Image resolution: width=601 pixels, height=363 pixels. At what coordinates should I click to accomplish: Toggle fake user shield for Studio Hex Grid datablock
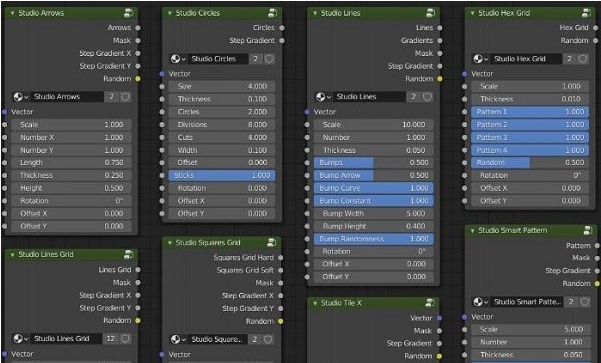click(x=583, y=59)
